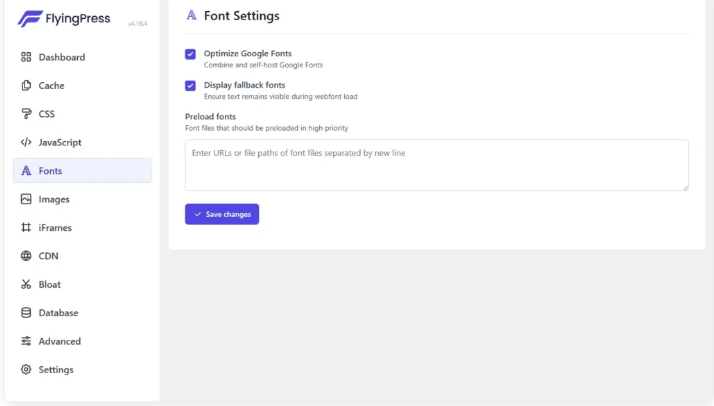Viewport: 714px width, 406px height.
Task: Uncheck Optimize Google Fonts checkbox
Action: tap(190, 54)
